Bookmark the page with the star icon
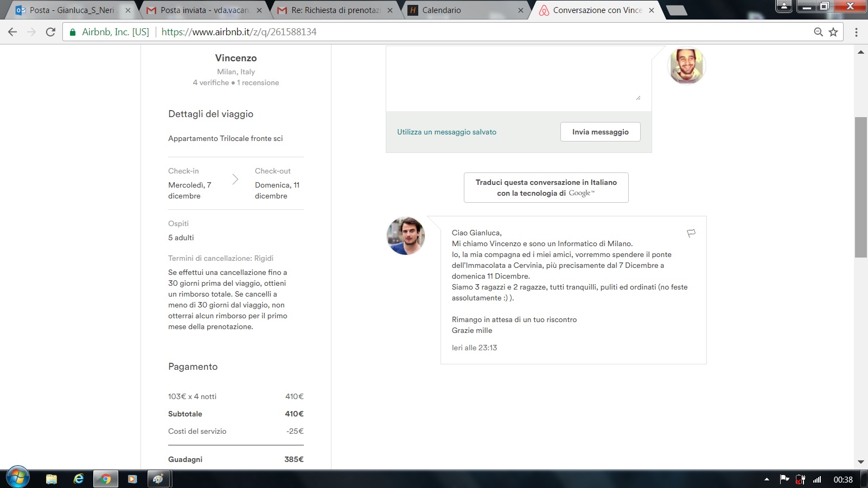Image resolution: width=868 pixels, height=488 pixels. [833, 32]
